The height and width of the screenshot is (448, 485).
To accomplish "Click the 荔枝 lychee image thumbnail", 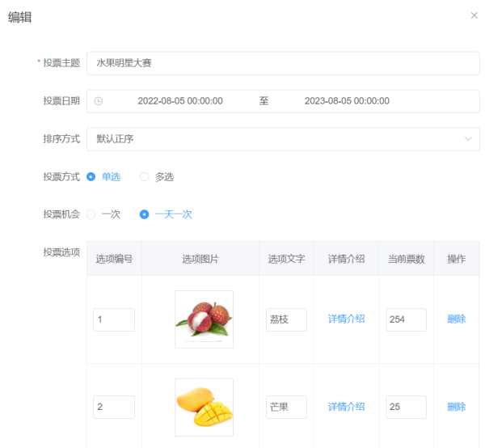I will pyautogui.click(x=205, y=319).
